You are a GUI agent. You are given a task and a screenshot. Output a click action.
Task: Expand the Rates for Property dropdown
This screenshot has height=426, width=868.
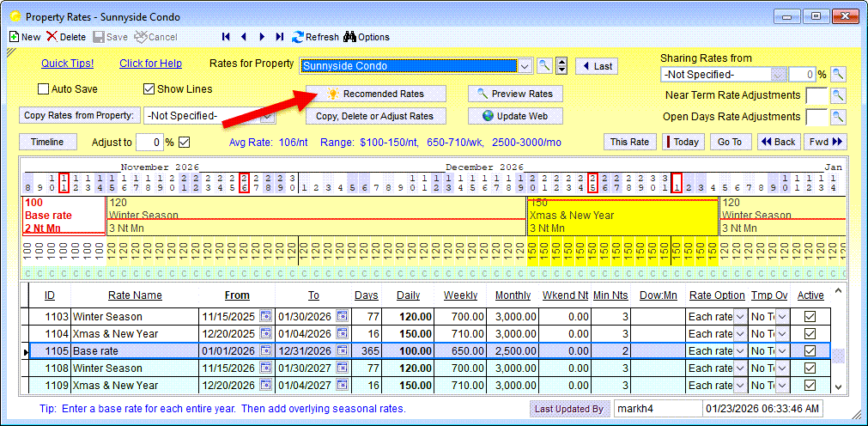(525, 66)
